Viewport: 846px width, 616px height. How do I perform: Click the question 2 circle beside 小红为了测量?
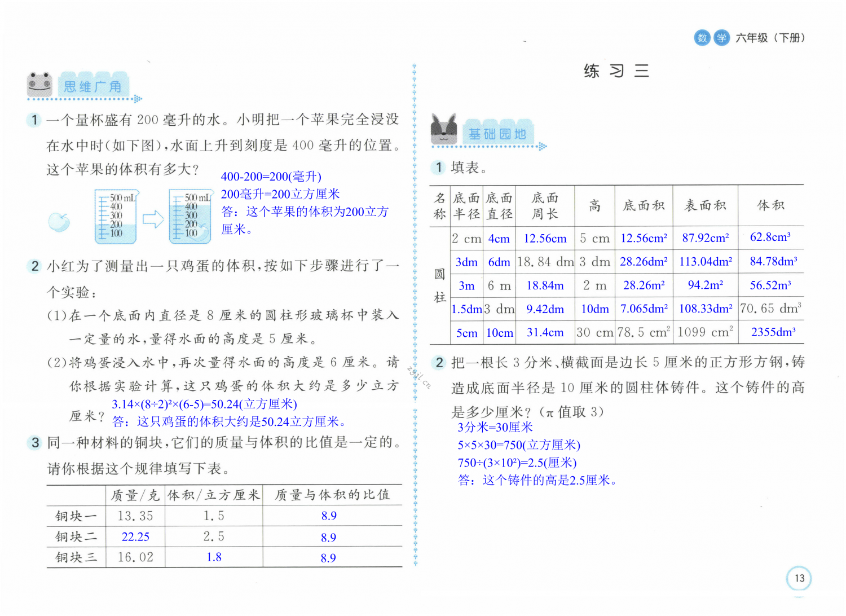[x=34, y=266]
